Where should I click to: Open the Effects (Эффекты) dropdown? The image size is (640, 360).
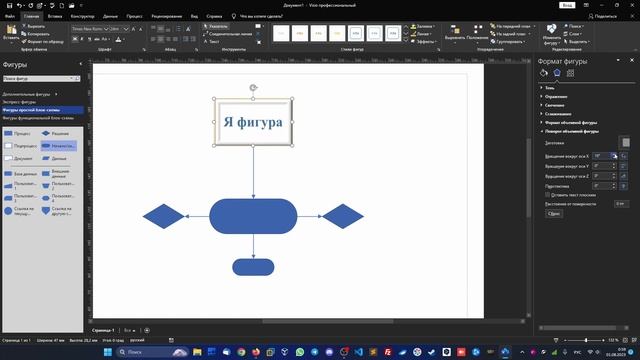coord(424,42)
